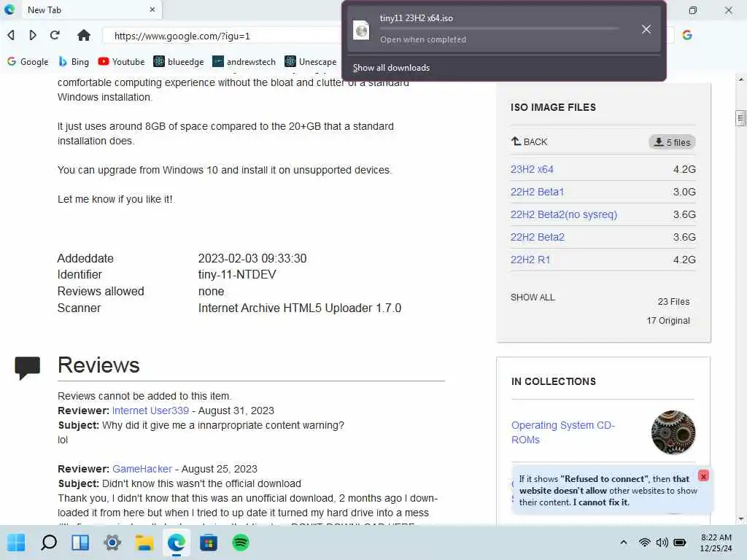Click the ISO IMAGE FILES heading
Viewport: 747px width, 560px height.
click(x=553, y=107)
